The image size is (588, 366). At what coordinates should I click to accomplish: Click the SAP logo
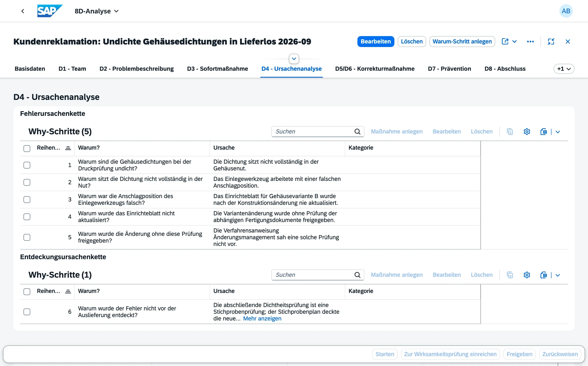[50, 11]
